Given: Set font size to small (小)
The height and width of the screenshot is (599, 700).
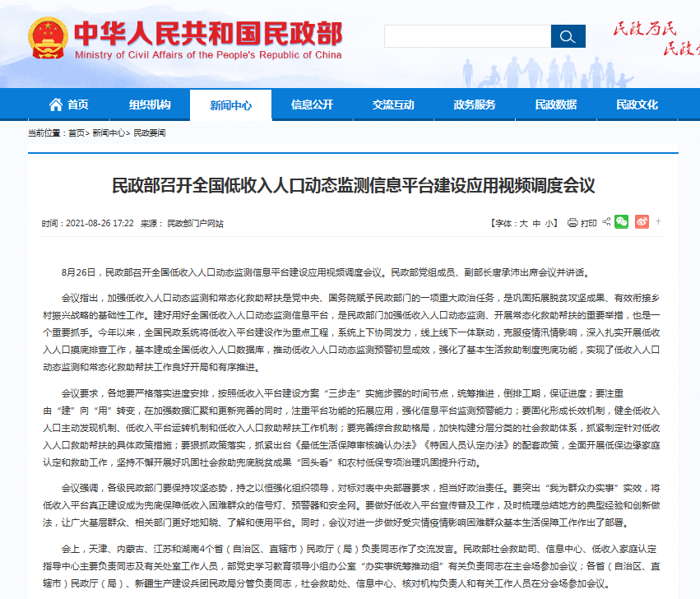Looking at the screenshot, I should [x=549, y=224].
